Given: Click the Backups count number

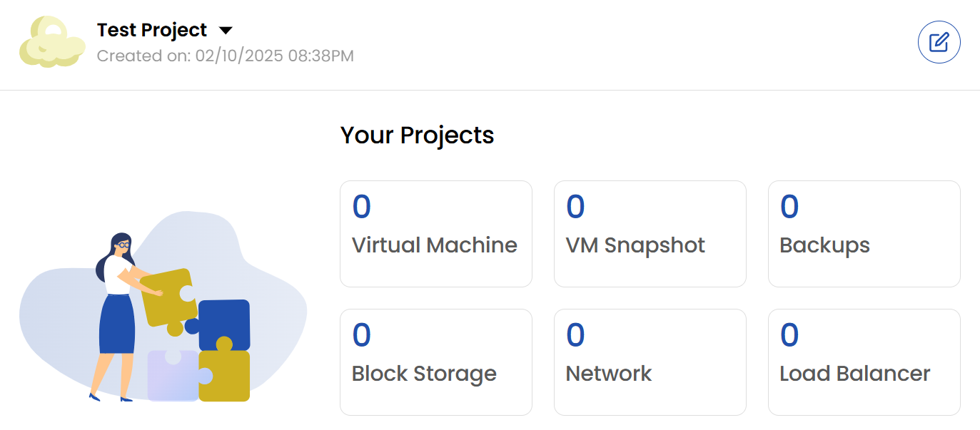Looking at the screenshot, I should pyautogui.click(x=789, y=206).
